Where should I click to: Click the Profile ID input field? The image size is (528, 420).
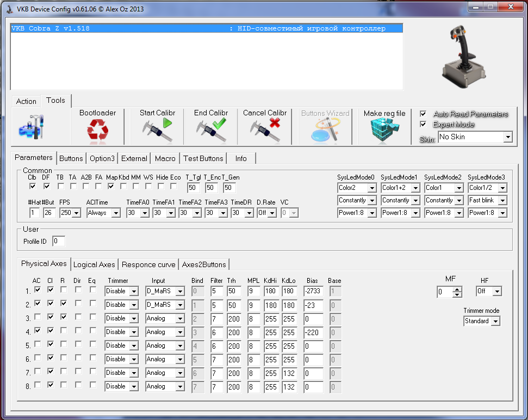(x=58, y=241)
